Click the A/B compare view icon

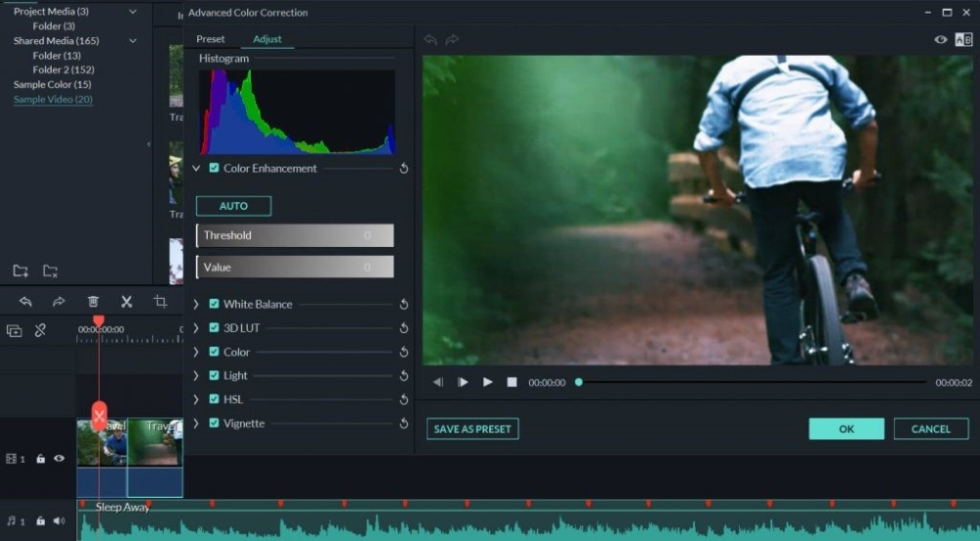click(x=963, y=39)
